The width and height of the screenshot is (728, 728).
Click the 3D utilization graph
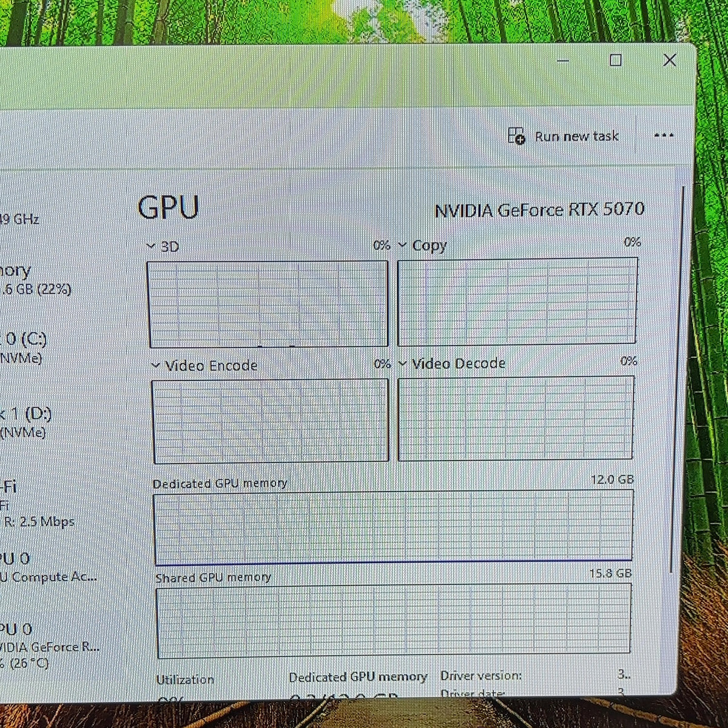click(268, 304)
